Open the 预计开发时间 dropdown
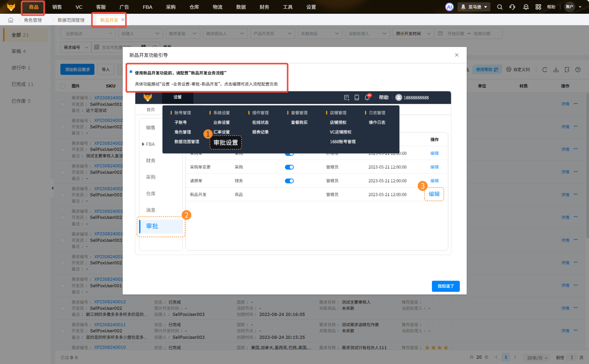Viewport: 589px width, 364px height. [413, 34]
